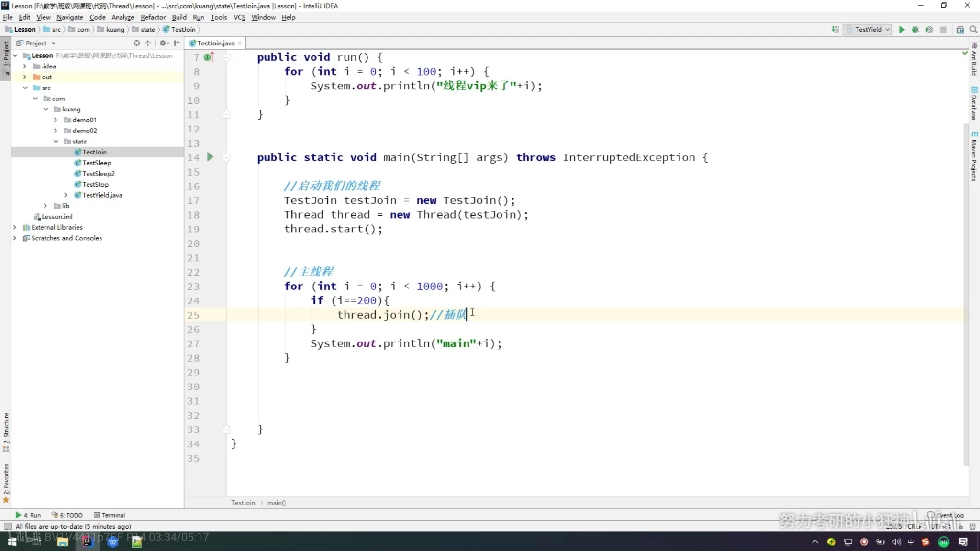This screenshot has width=980, height=551.
Task: Open the Build menu
Action: [179, 17]
